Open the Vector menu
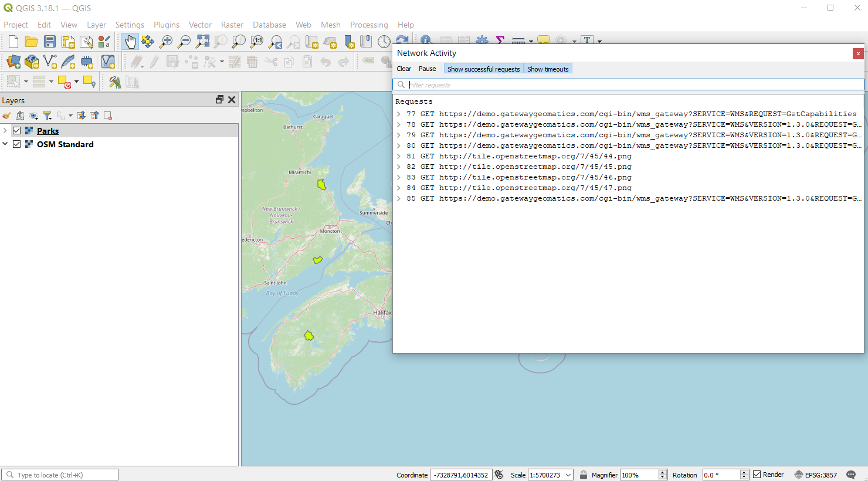 (200, 25)
